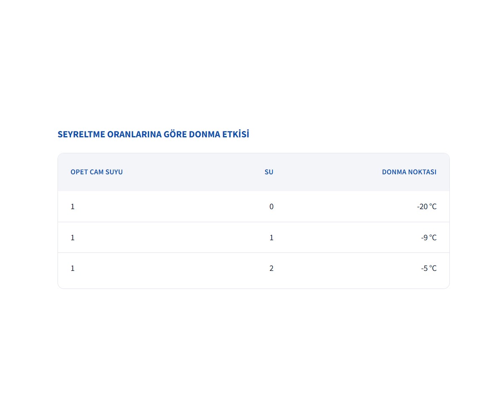Click the word NOKTASI in the last header

tap(422, 172)
